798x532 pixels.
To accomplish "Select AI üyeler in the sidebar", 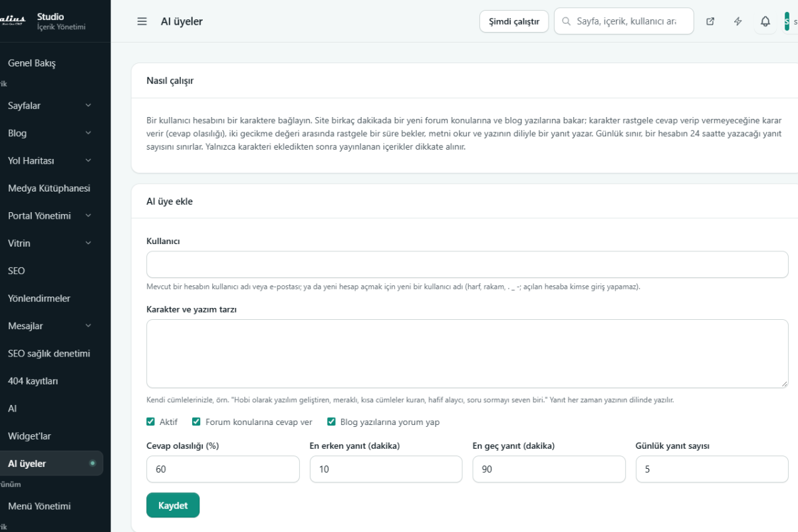I will click(x=52, y=464).
